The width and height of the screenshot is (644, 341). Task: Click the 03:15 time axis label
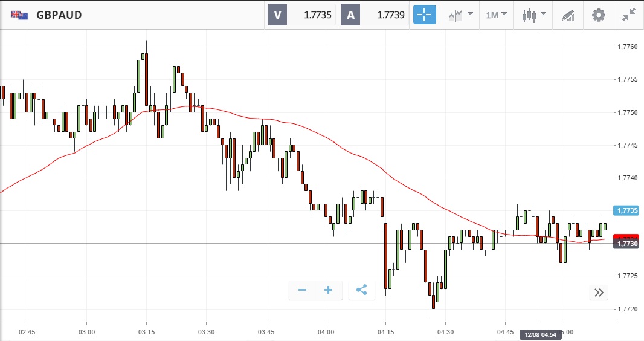point(146,332)
